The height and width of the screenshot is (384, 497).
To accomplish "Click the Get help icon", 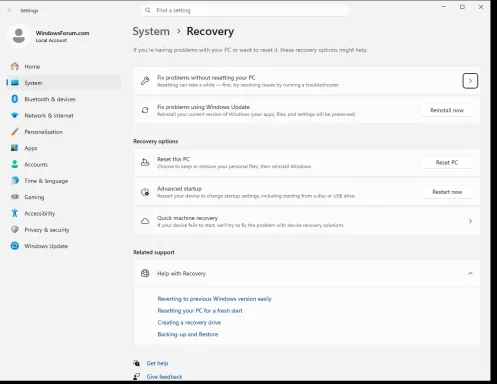I will click(136, 363).
